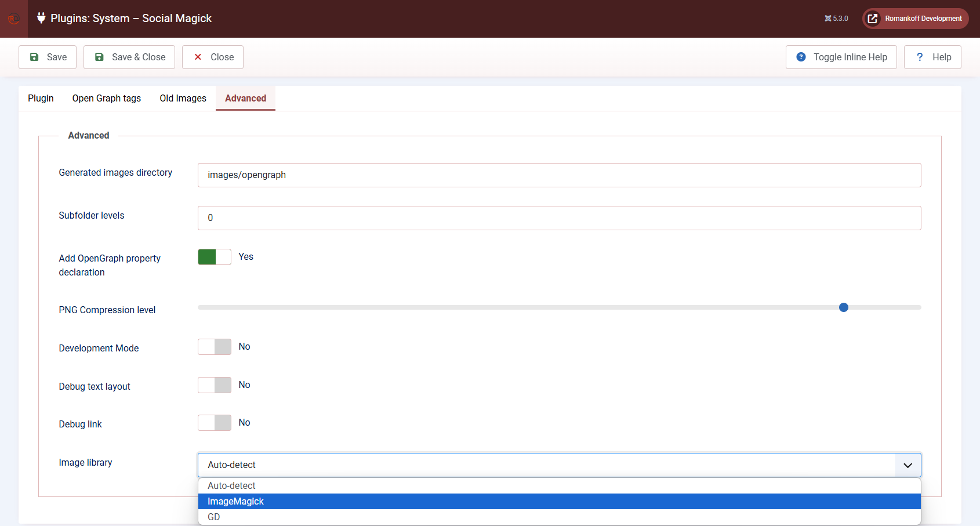Click the 'Image library' label

coord(85,463)
